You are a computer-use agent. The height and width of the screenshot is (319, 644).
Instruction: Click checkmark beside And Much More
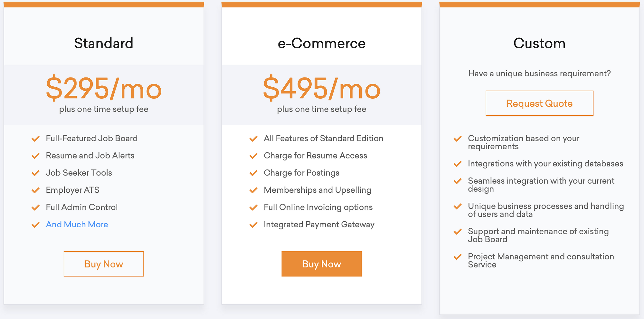pyautogui.click(x=35, y=225)
